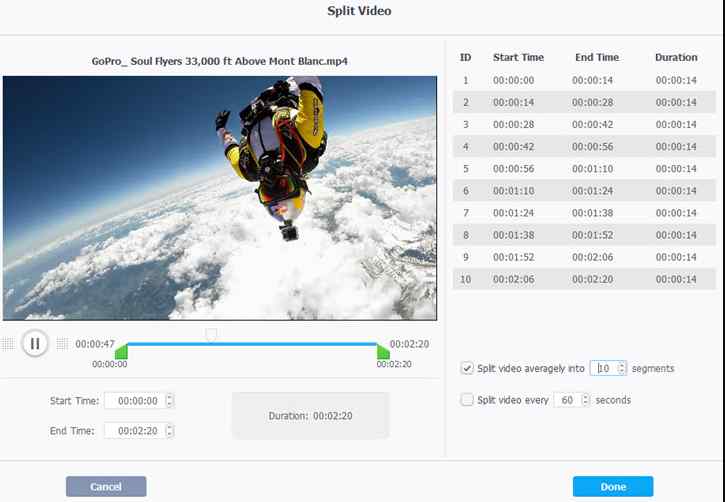Click the 00:00:00 label under start marker
725x502 pixels.
pyautogui.click(x=110, y=364)
